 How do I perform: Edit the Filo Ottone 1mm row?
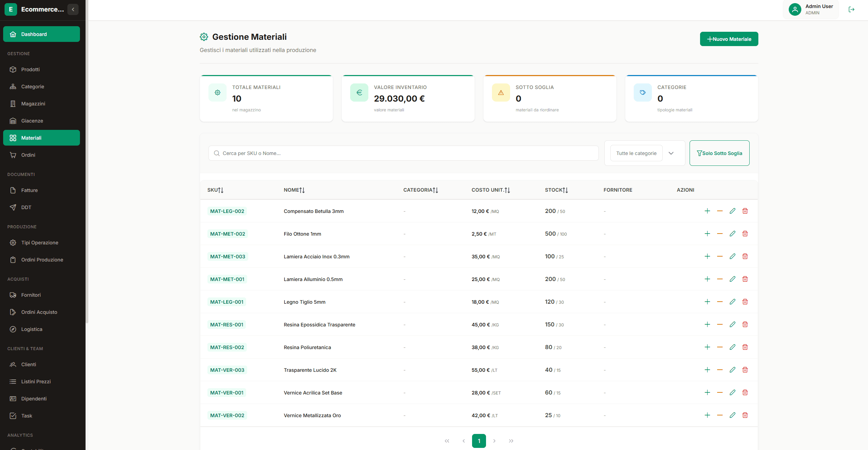pos(732,234)
